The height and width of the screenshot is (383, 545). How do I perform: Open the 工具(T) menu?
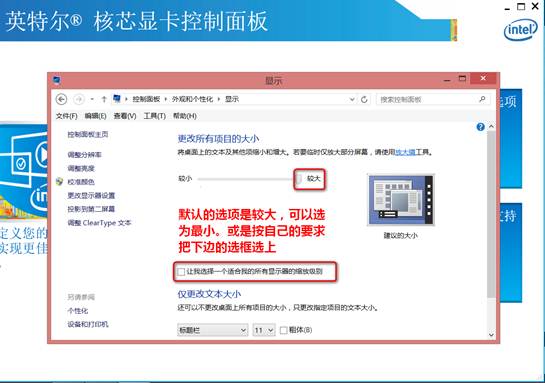[155, 116]
